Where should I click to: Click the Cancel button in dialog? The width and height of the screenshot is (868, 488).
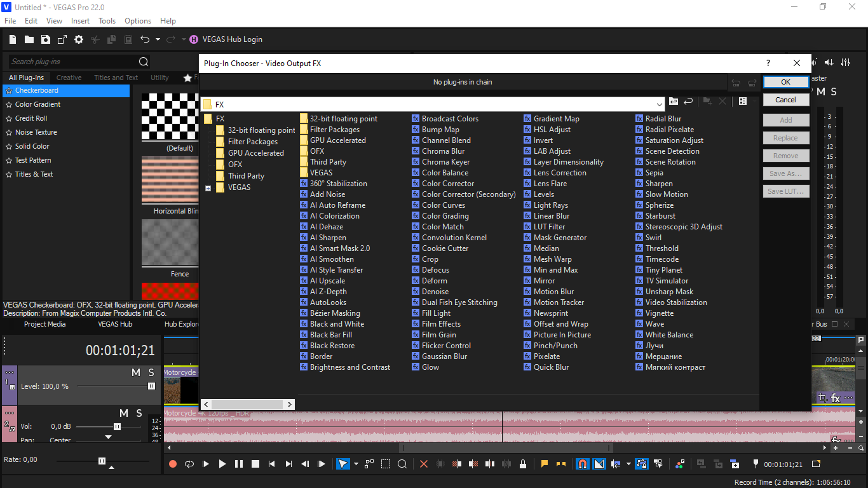786,100
